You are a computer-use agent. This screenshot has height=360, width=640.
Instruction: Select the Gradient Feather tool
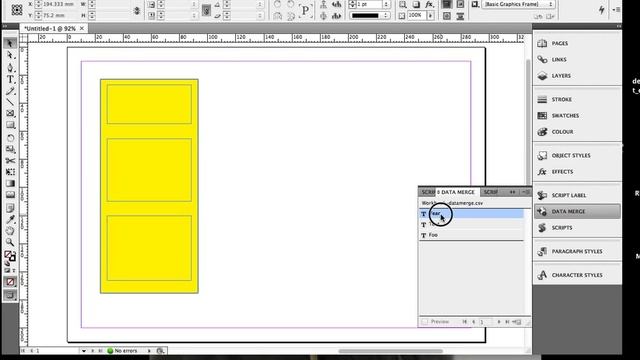(x=10, y=195)
